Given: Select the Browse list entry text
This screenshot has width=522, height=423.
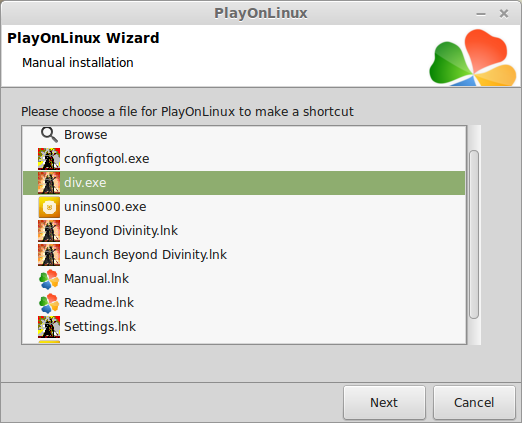Looking at the screenshot, I should [86, 135].
